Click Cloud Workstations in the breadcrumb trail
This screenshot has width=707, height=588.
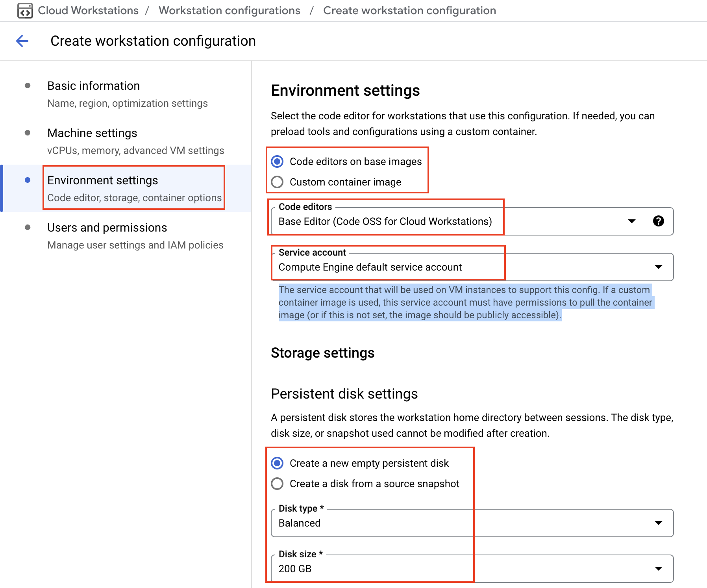[x=88, y=10]
